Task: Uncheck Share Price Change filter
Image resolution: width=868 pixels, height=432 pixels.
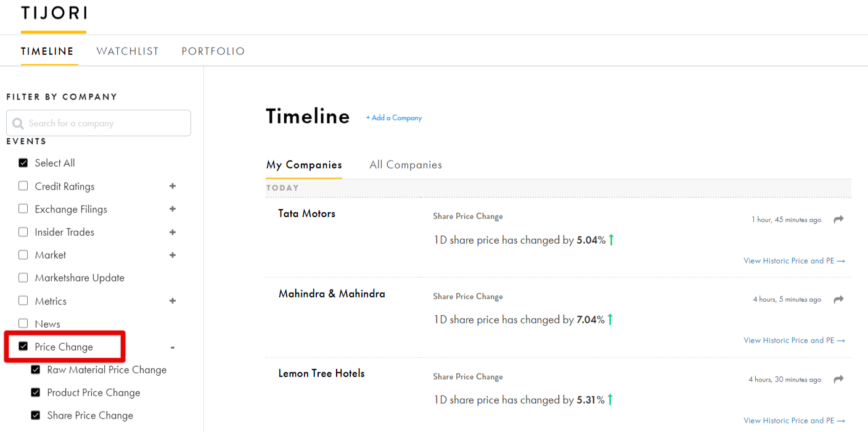Action: click(36, 415)
